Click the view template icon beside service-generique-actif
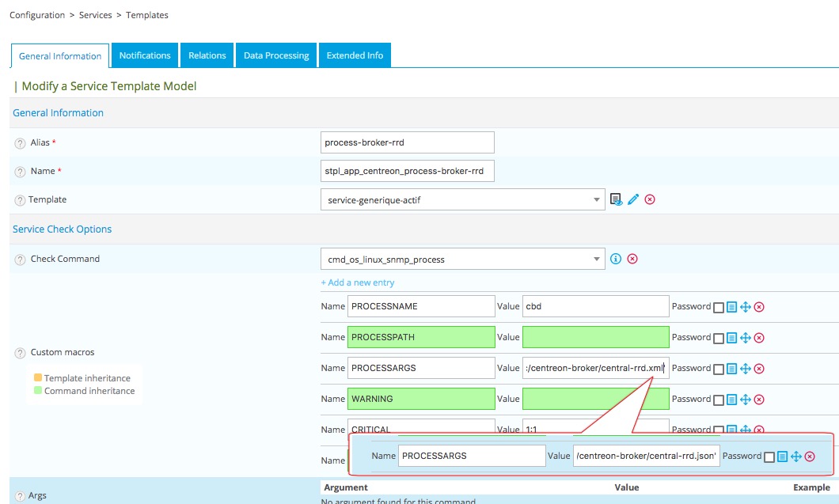This screenshot has height=504, width=839. [x=617, y=200]
